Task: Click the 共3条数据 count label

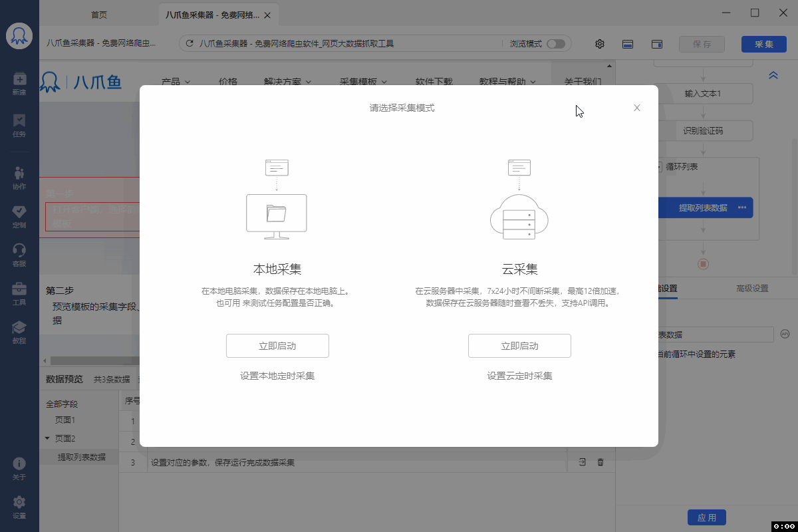Action: tap(112, 379)
